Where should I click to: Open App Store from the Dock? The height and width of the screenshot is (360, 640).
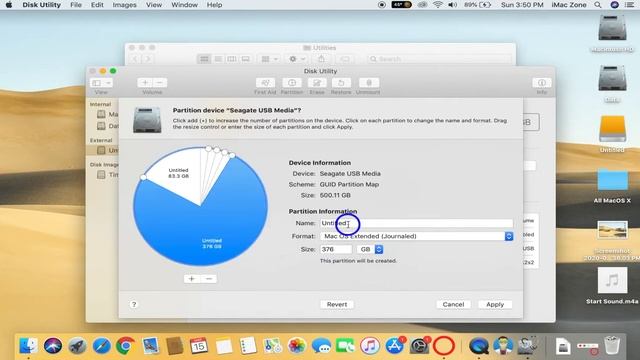click(x=394, y=346)
